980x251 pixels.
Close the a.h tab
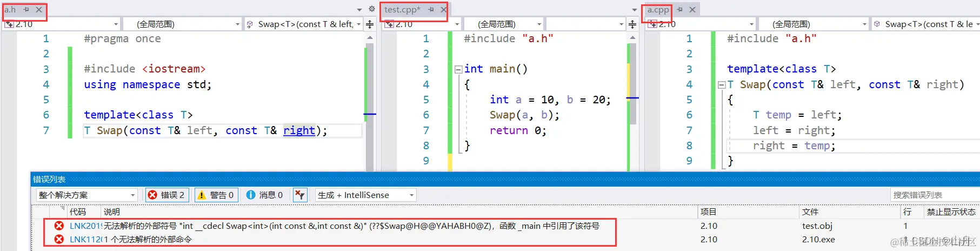click(x=39, y=10)
